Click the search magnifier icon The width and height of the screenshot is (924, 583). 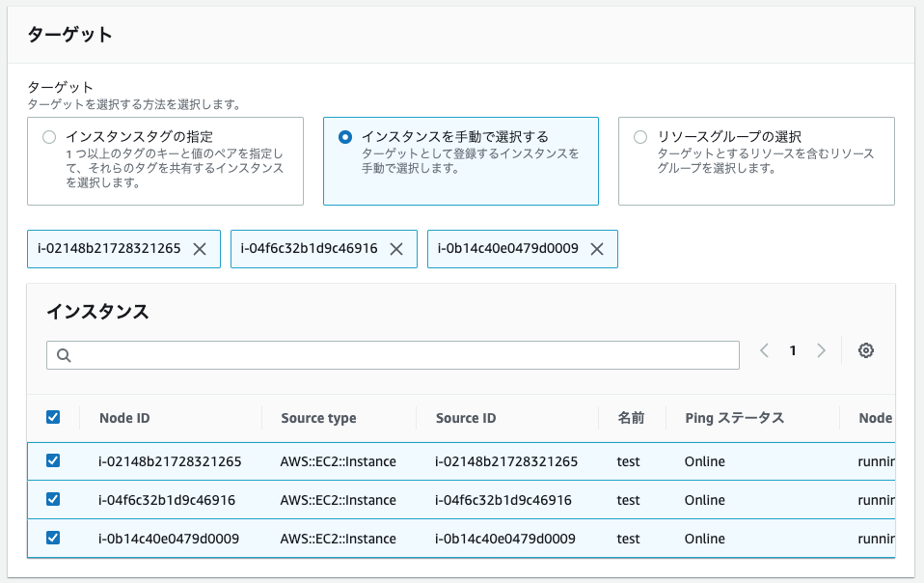pos(62,354)
